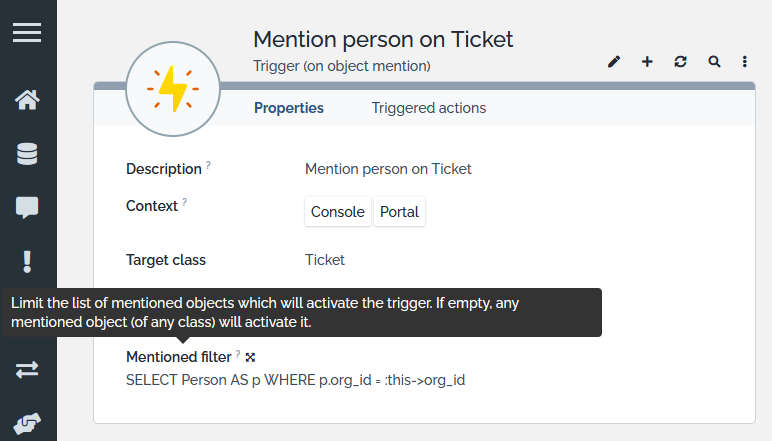Edit the trigger with the pencil icon
The width and height of the screenshot is (772, 441).
614,62
